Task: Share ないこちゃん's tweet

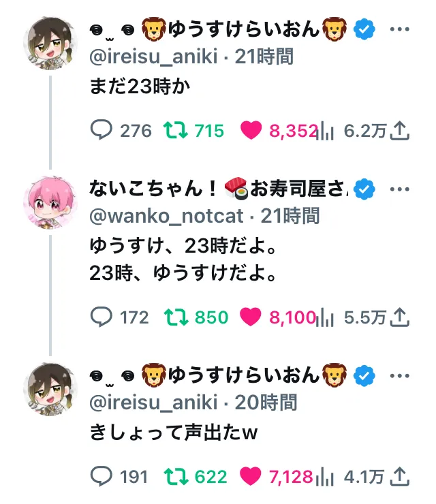Action: point(401,317)
